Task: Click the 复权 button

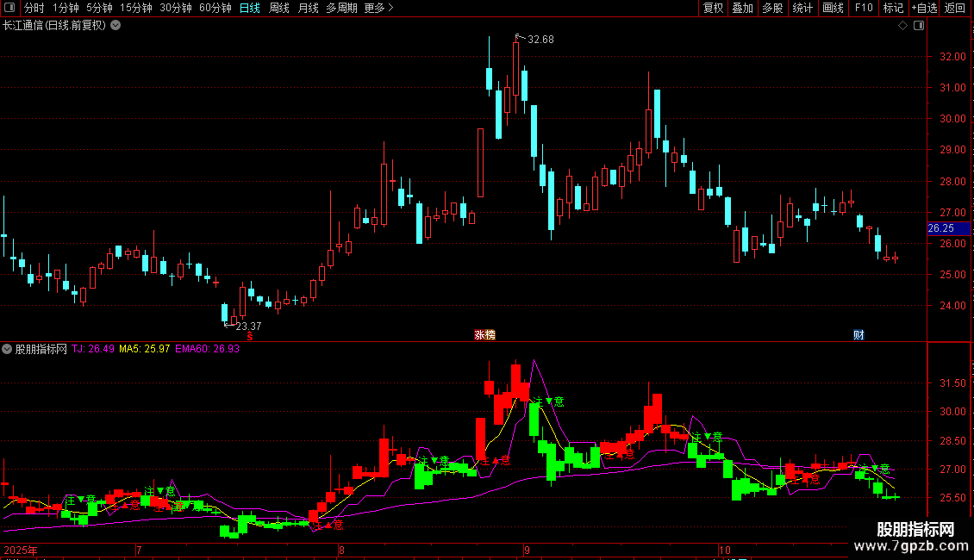Action: point(713,8)
